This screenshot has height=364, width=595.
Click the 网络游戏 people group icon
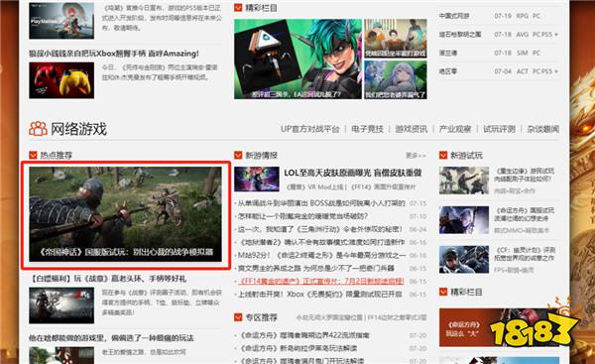click(x=38, y=129)
